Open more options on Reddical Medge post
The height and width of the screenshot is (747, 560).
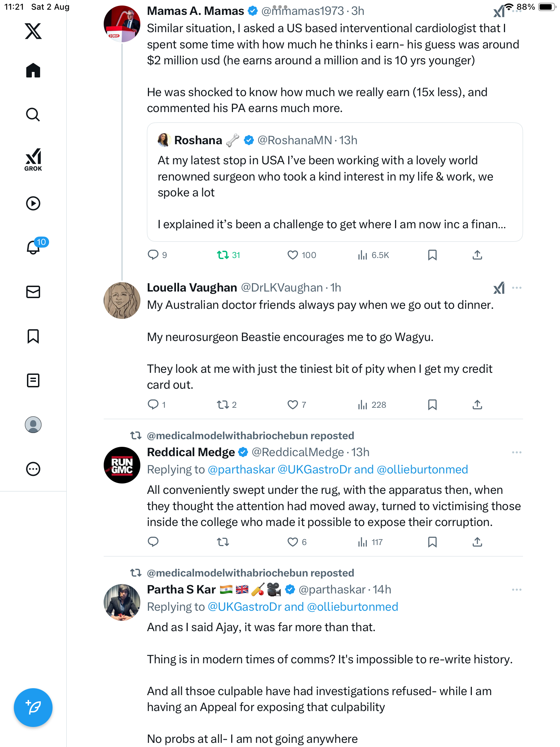pyautogui.click(x=517, y=452)
